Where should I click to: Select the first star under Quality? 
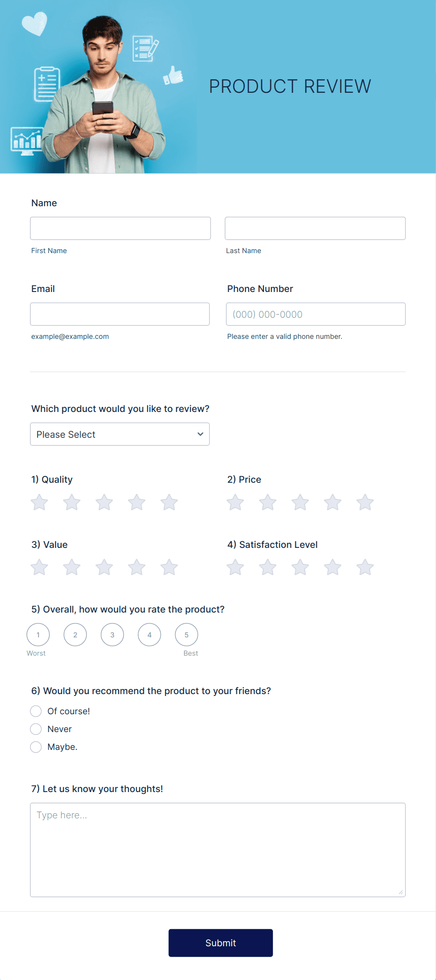[x=39, y=502]
